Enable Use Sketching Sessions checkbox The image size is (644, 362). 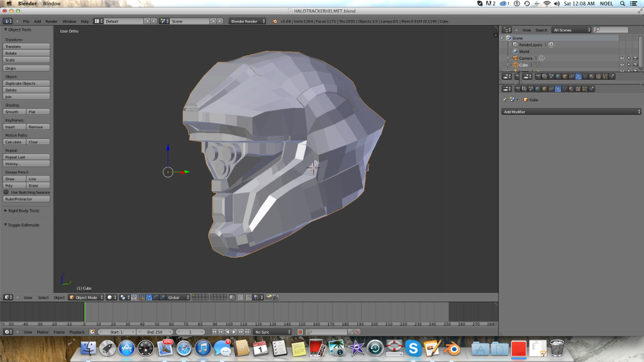point(6,192)
